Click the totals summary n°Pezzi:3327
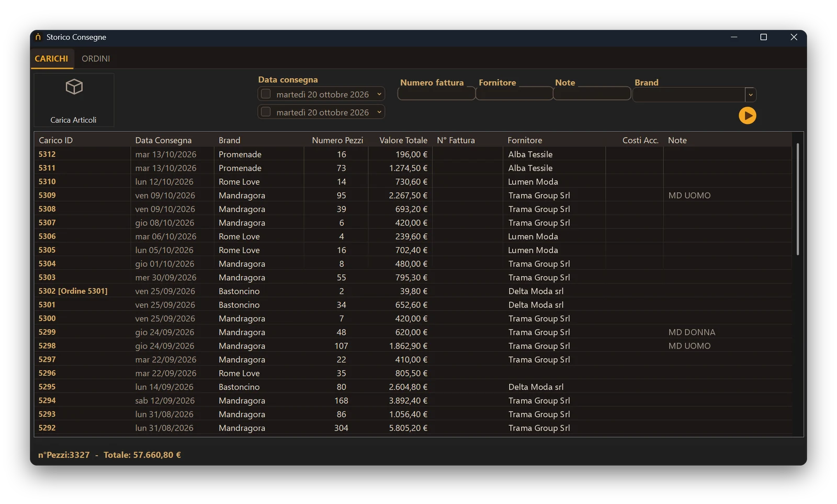 point(64,455)
